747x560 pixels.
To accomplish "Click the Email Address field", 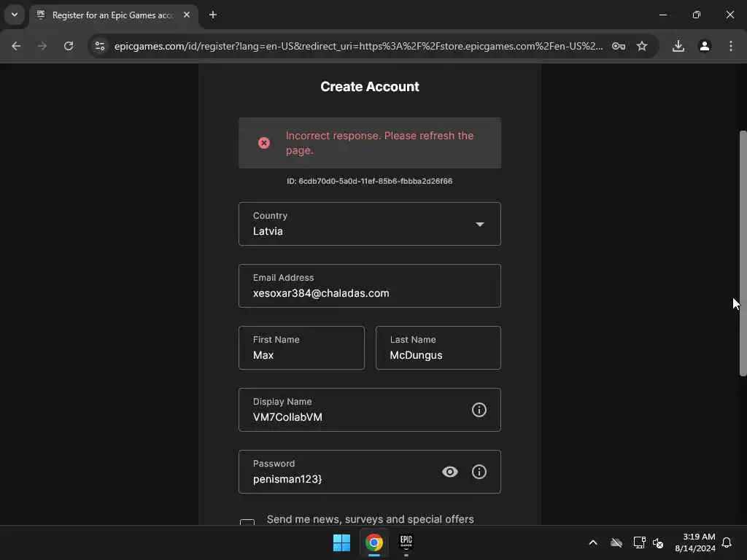I will tap(370, 286).
